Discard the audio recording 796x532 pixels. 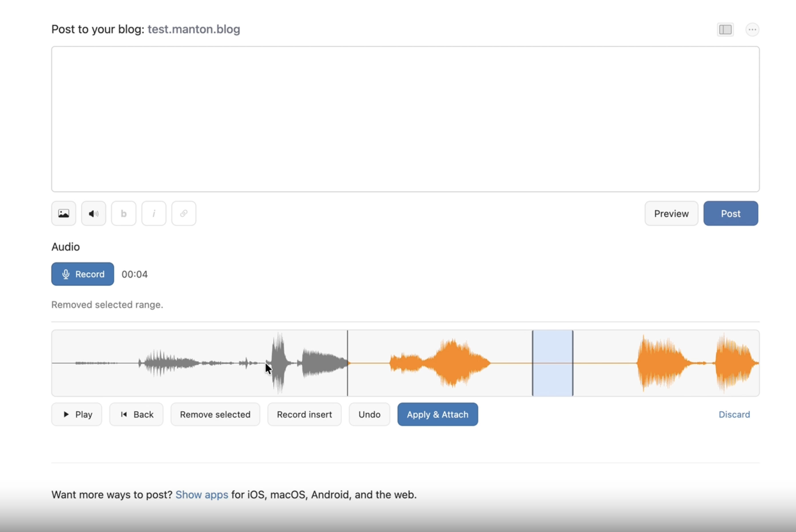734,414
